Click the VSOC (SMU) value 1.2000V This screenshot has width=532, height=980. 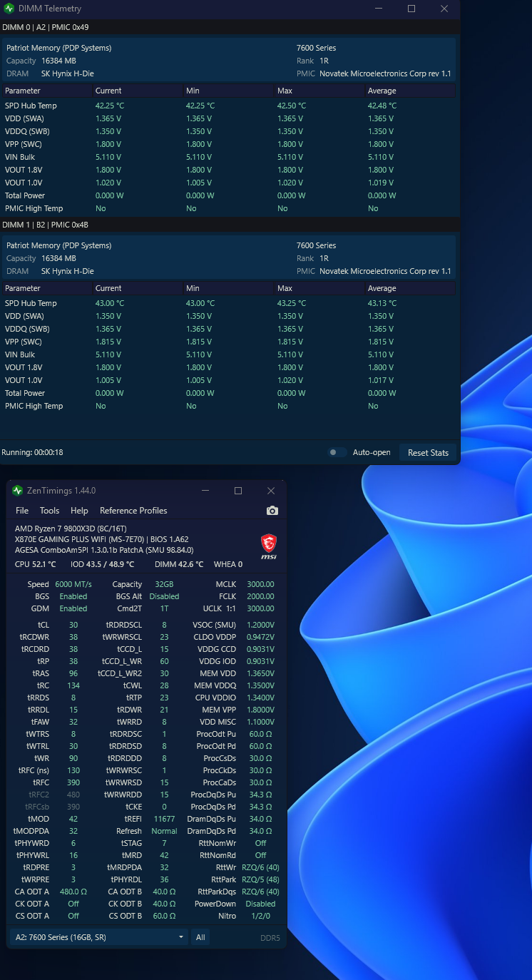point(260,625)
